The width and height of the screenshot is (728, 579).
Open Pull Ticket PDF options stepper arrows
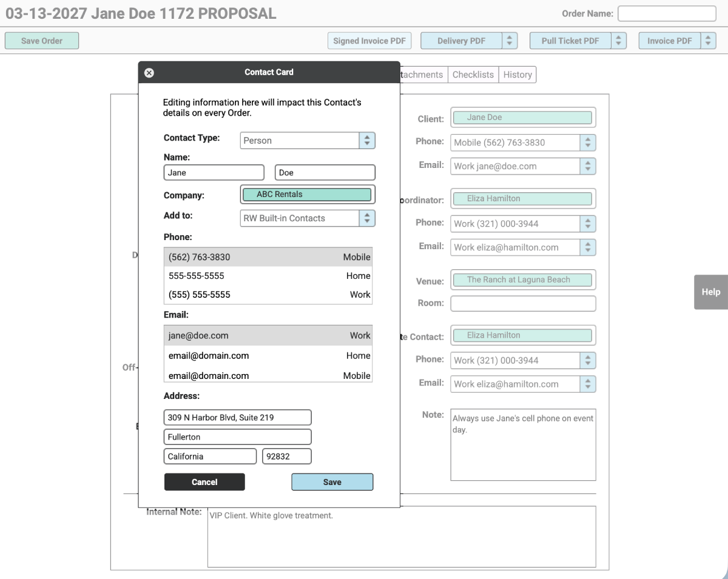click(619, 41)
